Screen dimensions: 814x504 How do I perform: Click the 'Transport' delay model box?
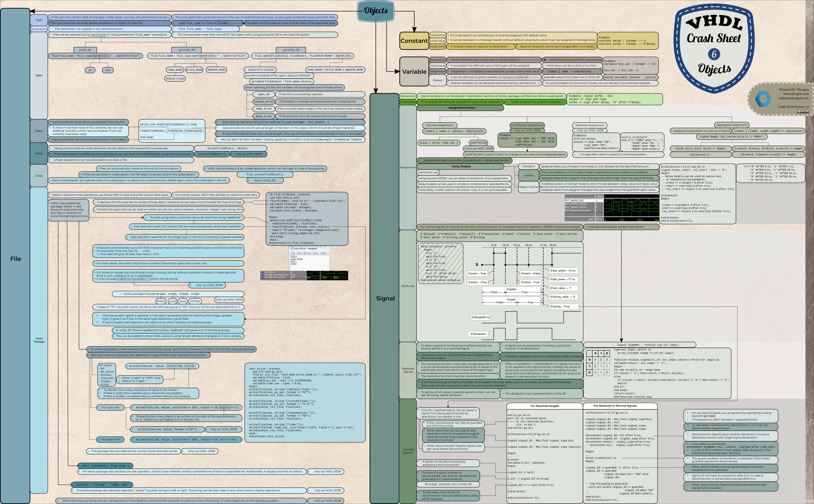point(529,166)
